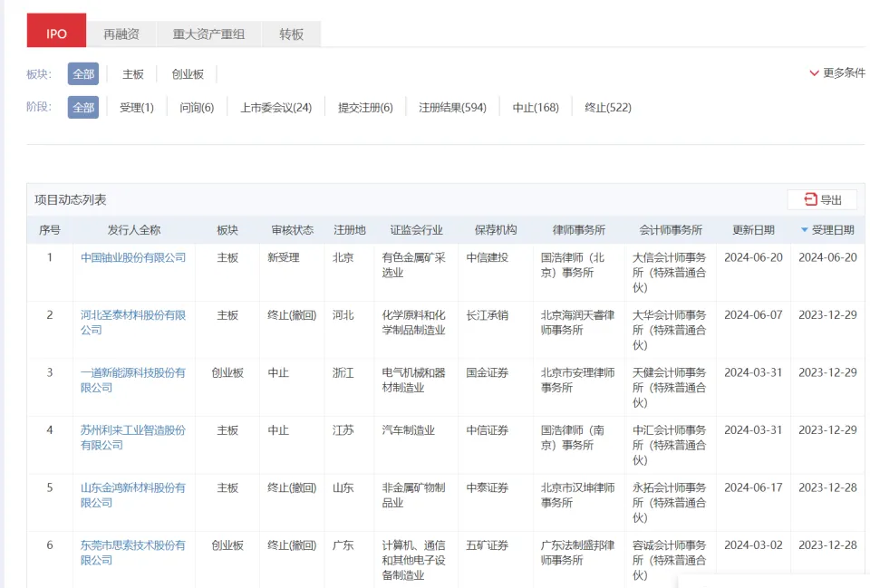Filter board by 主板
870x588 pixels.
pos(133,74)
